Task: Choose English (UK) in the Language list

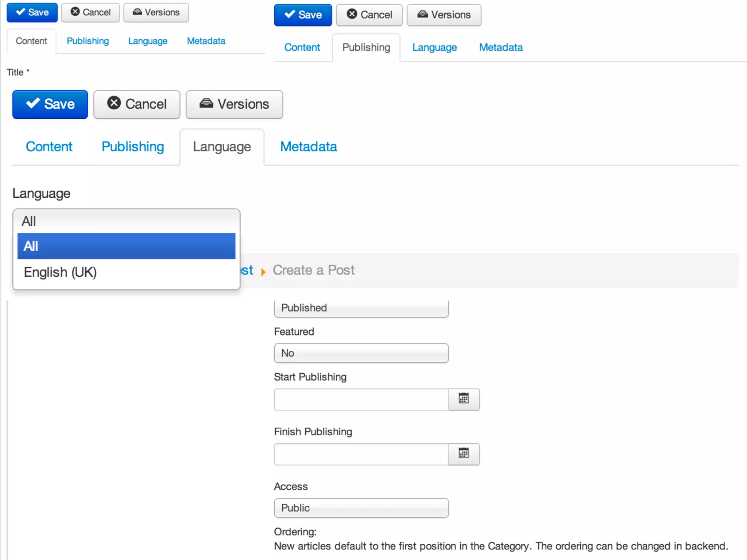Action: (60, 272)
